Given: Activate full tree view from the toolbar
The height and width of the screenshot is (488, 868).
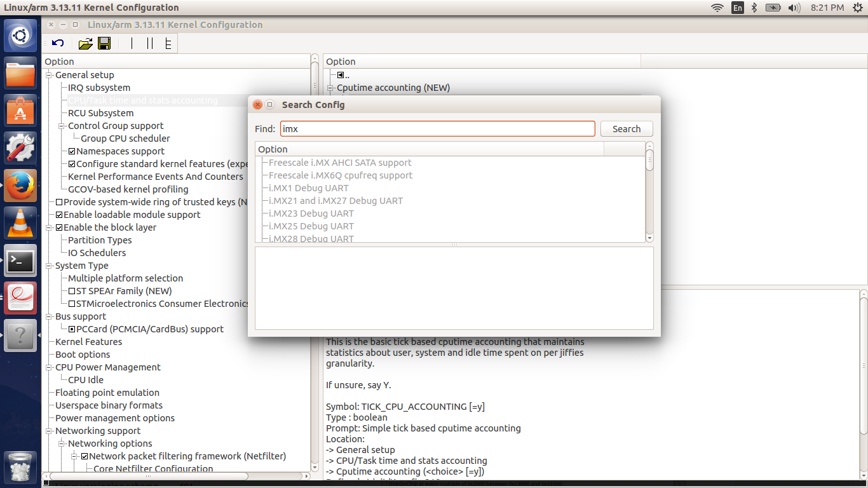Looking at the screenshot, I should [169, 43].
